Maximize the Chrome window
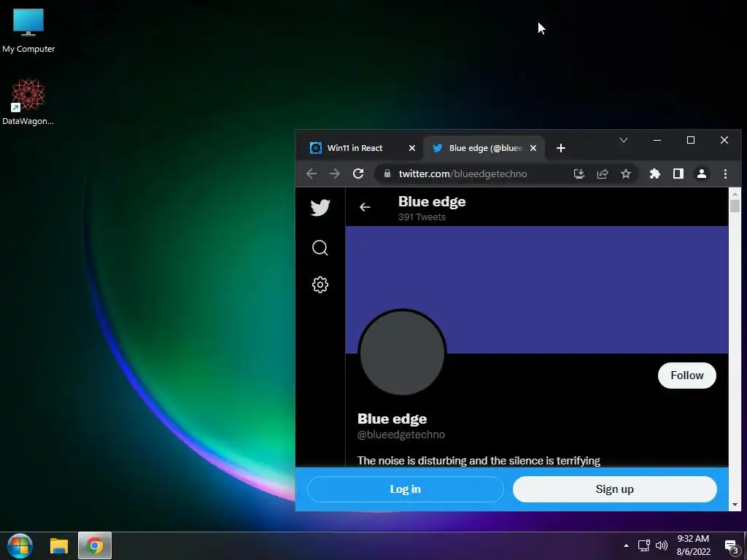Screen dimensions: 747x560 tap(691, 140)
